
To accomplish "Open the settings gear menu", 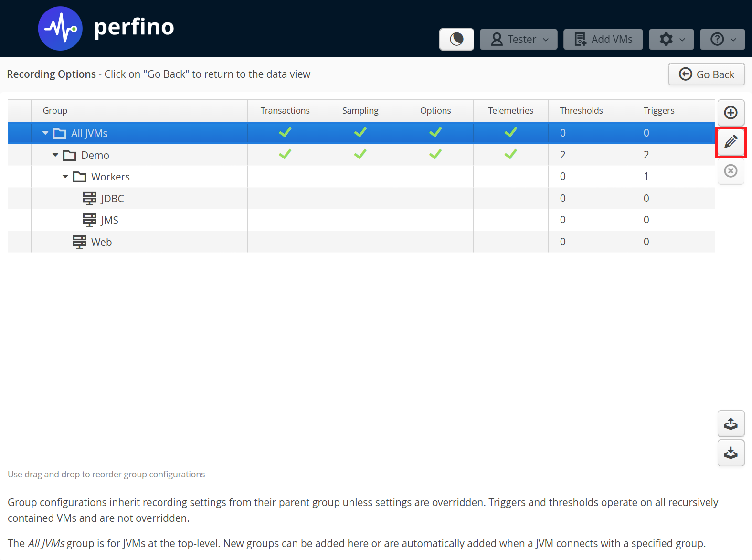I will [x=672, y=39].
